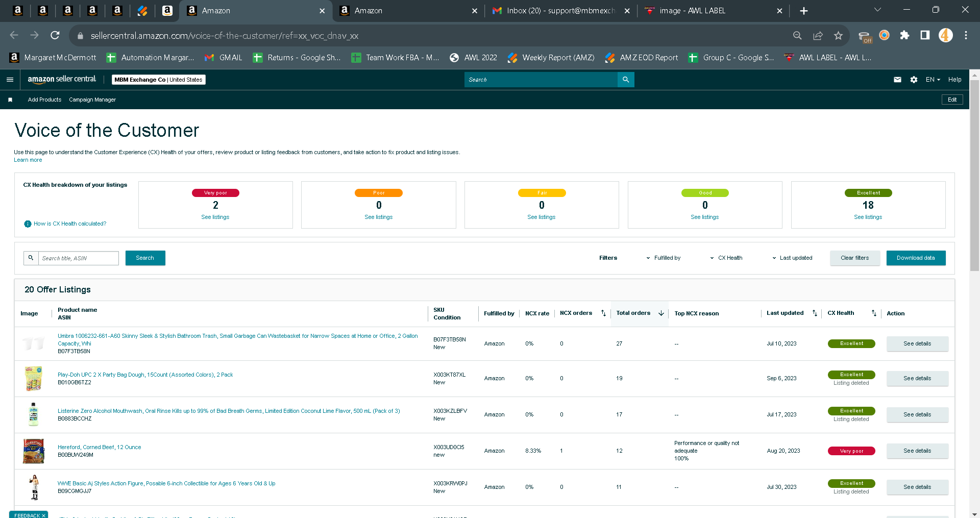See listings under Very poor
Screen dimensions: 980x518
pos(215,217)
